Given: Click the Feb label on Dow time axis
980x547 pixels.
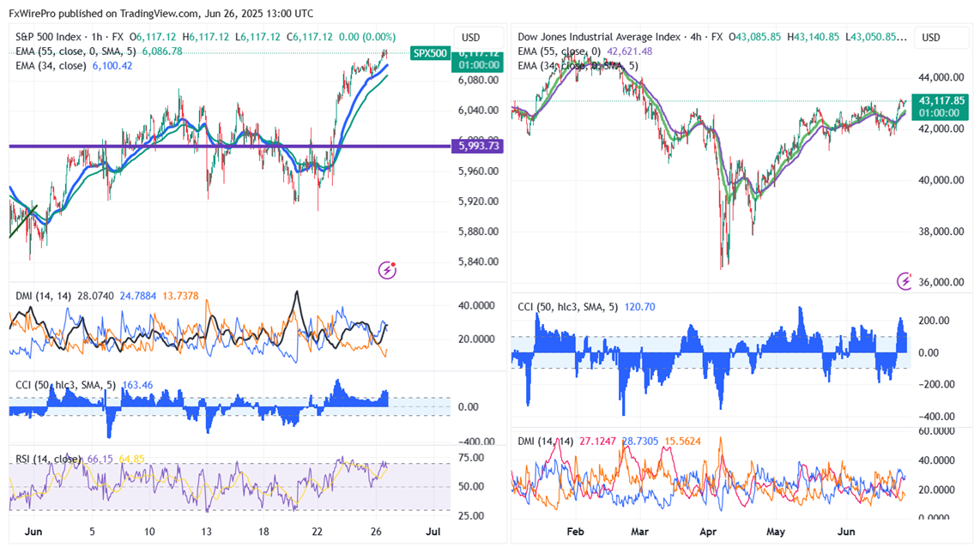Looking at the screenshot, I should coord(575,532).
